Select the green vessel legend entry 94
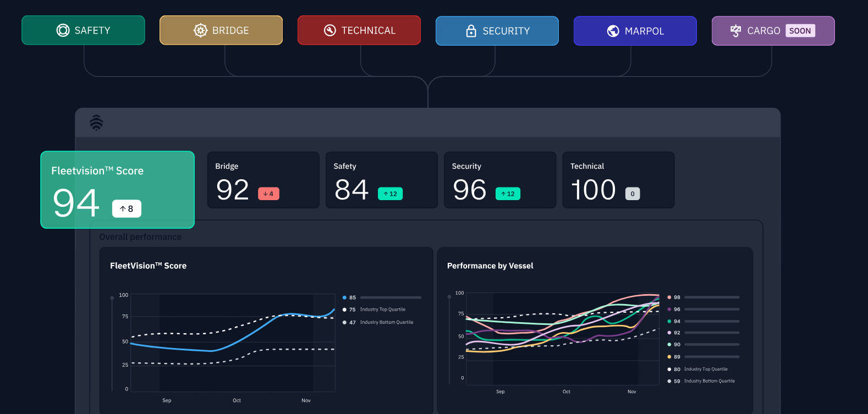 (x=703, y=321)
